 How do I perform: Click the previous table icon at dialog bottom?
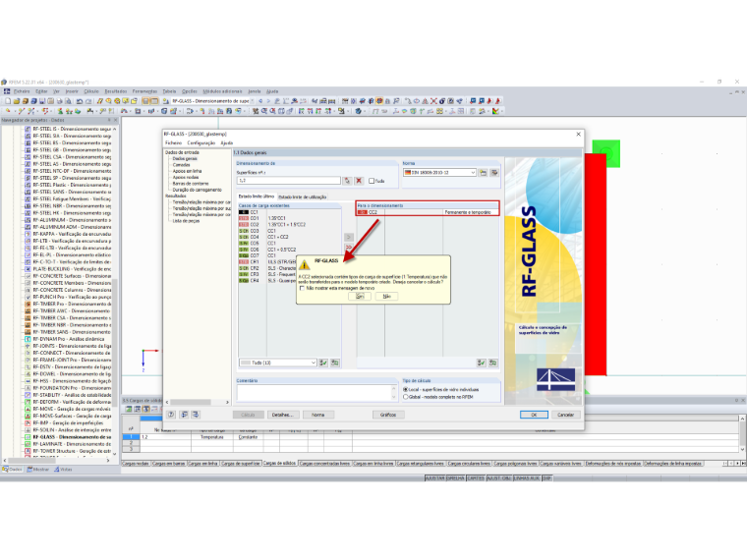pyautogui.click(x=184, y=415)
